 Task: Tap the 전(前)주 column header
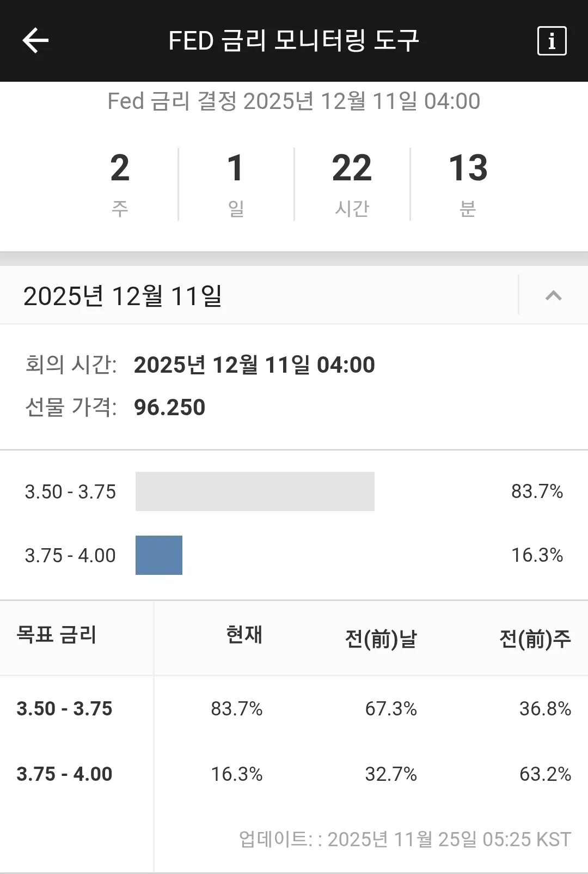(x=535, y=638)
